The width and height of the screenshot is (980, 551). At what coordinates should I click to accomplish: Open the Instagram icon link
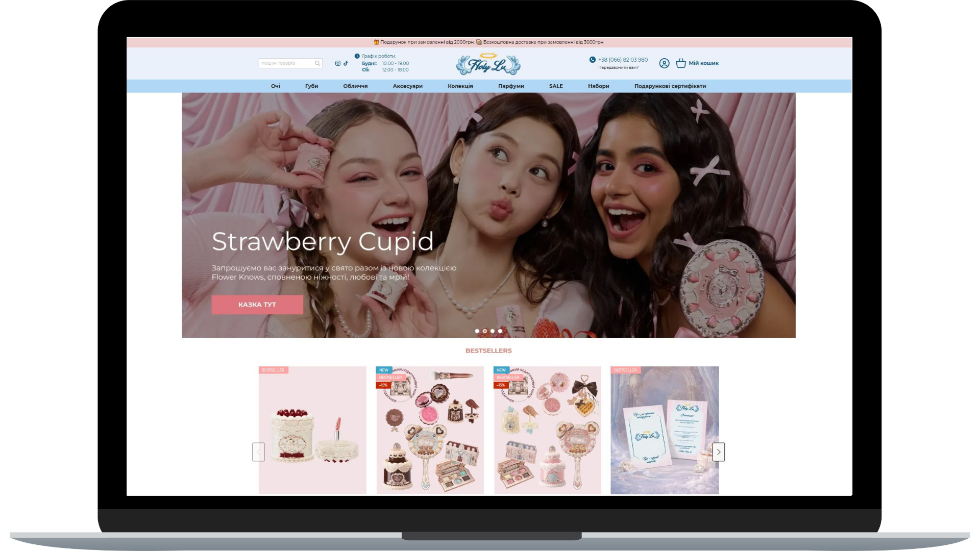pyautogui.click(x=337, y=63)
